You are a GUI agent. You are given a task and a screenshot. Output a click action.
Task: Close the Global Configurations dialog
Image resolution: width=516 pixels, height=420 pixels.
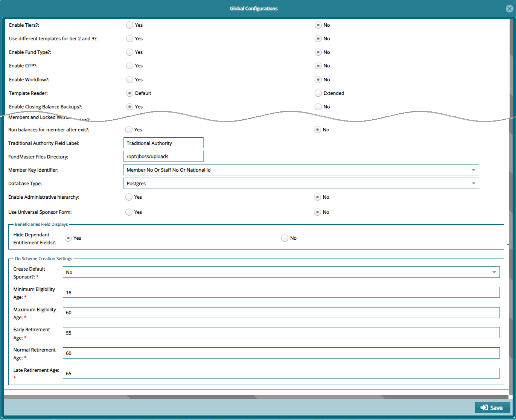(x=509, y=9)
